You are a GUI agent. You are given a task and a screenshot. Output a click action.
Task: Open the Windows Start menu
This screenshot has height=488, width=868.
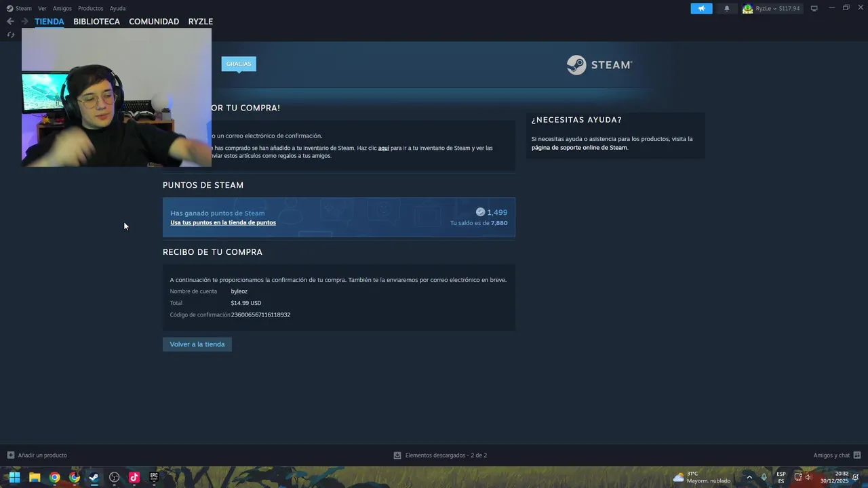[14, 477]
